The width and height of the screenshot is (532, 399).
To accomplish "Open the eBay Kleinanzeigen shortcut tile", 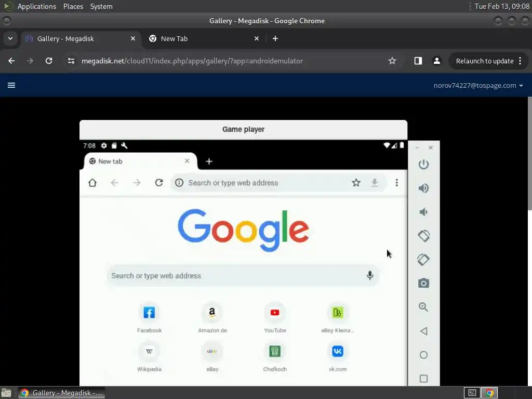I will tap(338, 317).
